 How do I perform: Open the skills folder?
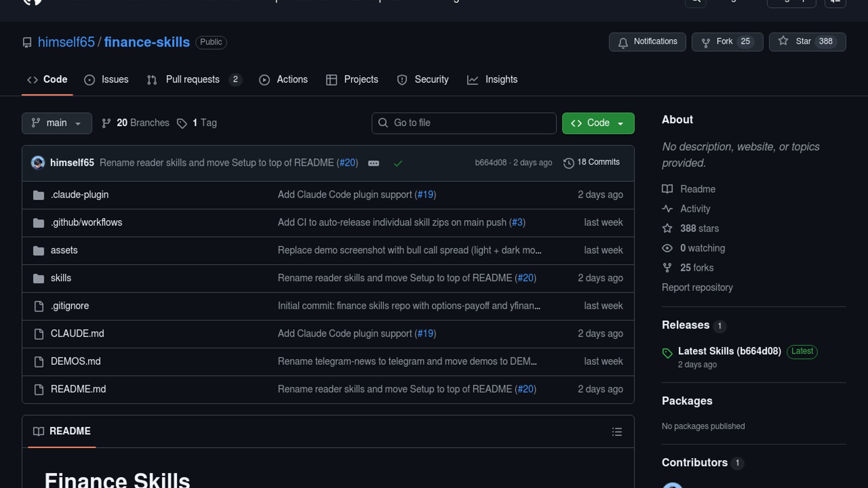point(61,278)
